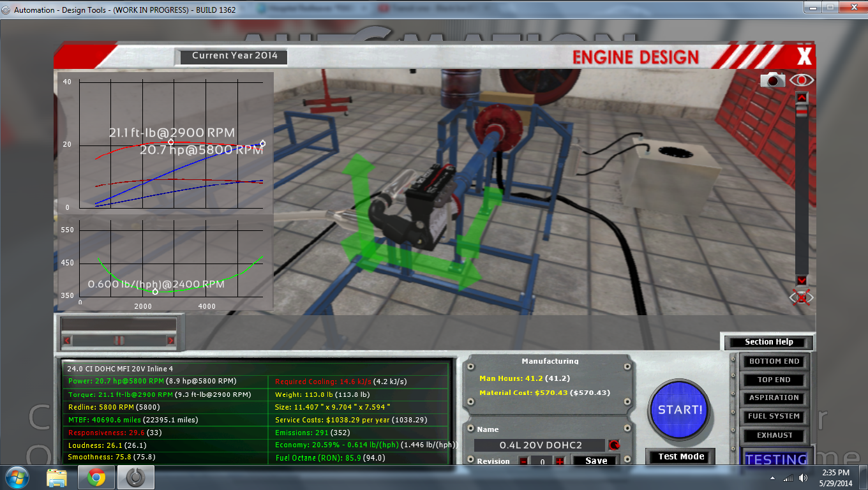
Task: Click the fuel economy minimum marker
Action: click(155, 292)
